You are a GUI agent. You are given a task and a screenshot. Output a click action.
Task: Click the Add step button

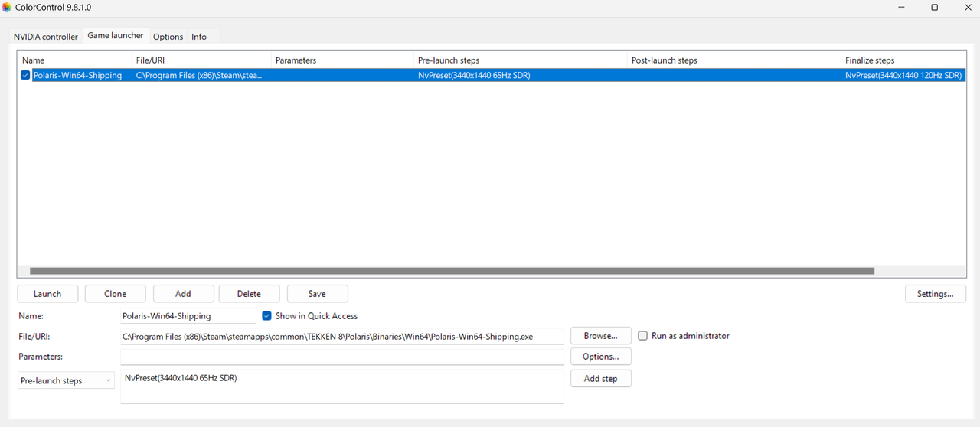601,379
